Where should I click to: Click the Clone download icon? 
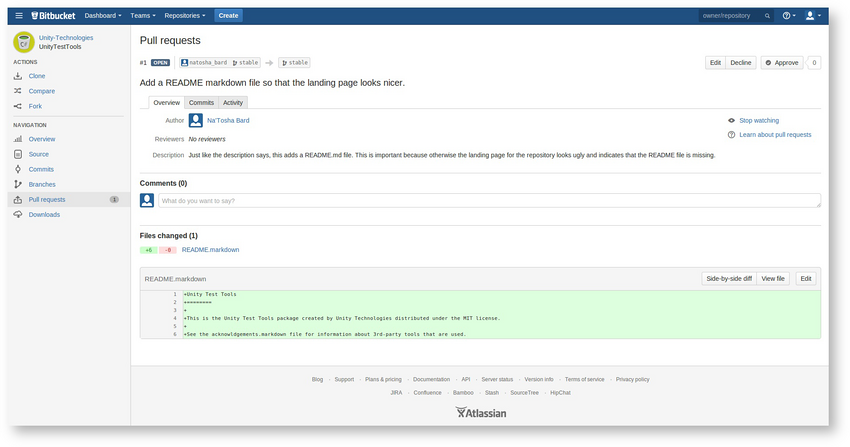(18, 76)
